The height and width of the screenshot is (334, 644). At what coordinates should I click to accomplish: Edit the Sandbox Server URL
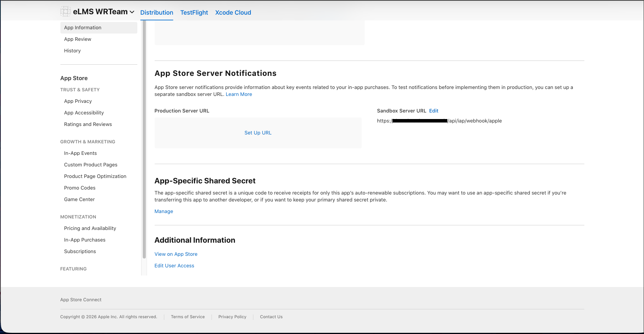click(x=434, y=111)
